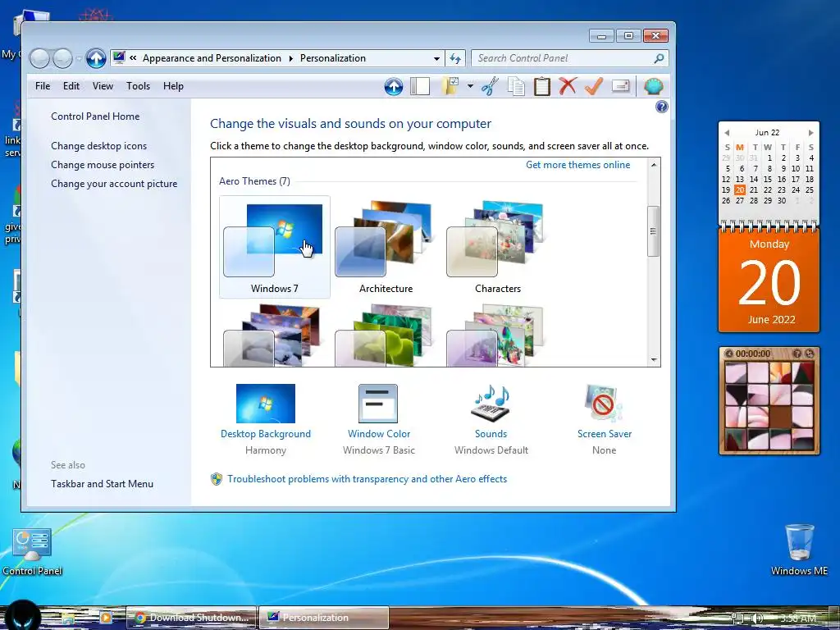Viewport: 840px width, 630px height.
Task: Toggle the navigation pane toolbar icon
Action: (420, 86)
